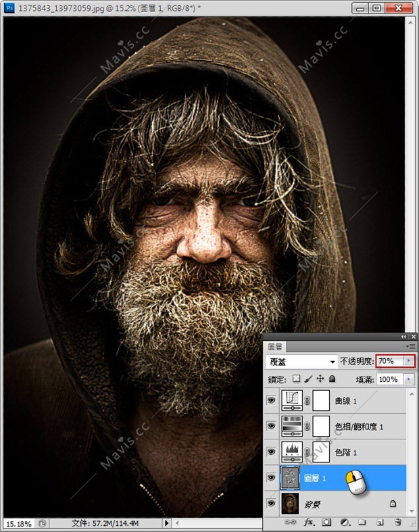Viewport: 419px width, 532px height.
Task: Click the chain link icon on 曲線 1 layer
Action: (x=307, y=401)
